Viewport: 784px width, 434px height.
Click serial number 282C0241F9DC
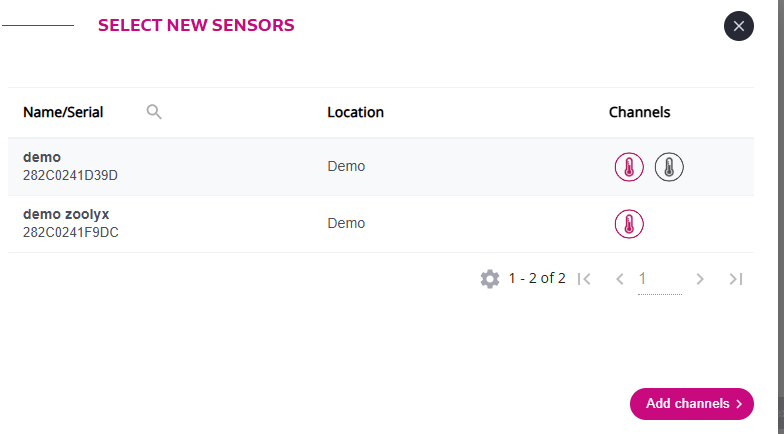(71, 232)
